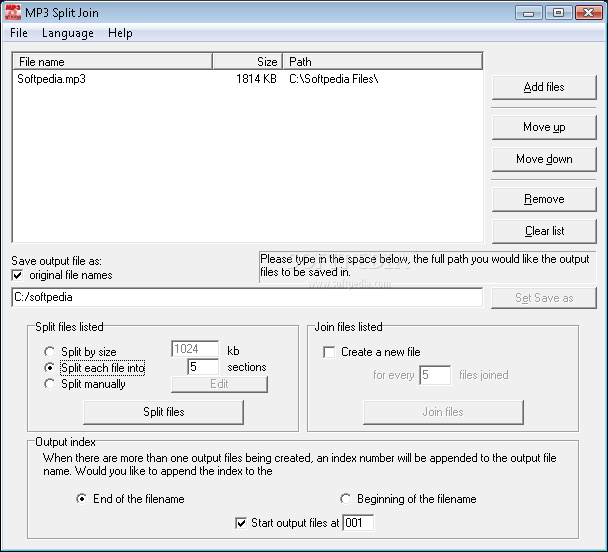The height and width of the screenshot is (552, 608).
Task: Toggle the Start output files at checkbox
Action: tap(241, 523)
